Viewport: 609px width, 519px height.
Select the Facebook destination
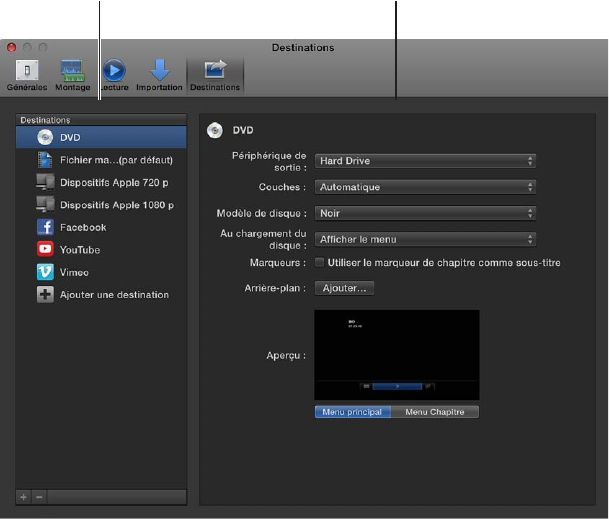tap(101, 227)
